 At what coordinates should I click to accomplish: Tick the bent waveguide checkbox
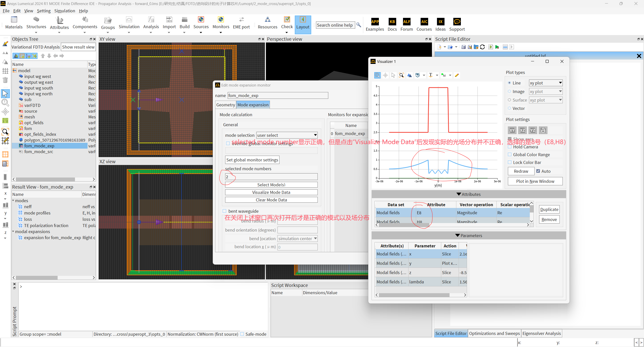pos(224,211)
